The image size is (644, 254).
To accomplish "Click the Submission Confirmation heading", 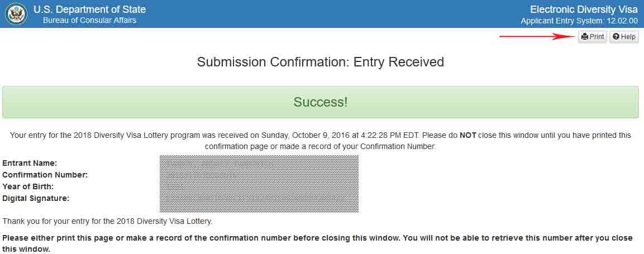I will pyautogui.click(x=320, y=62).
